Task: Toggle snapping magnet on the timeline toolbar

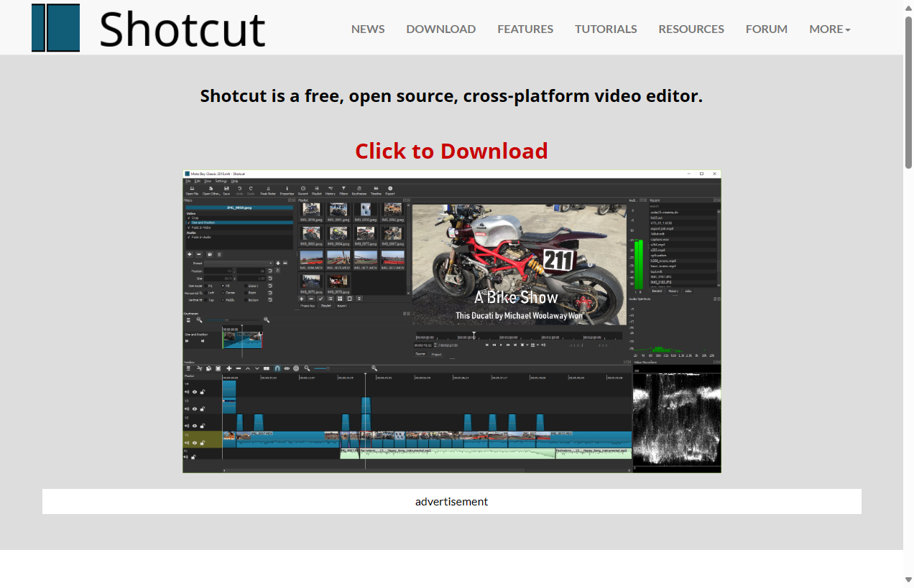Action: [277, 368]
